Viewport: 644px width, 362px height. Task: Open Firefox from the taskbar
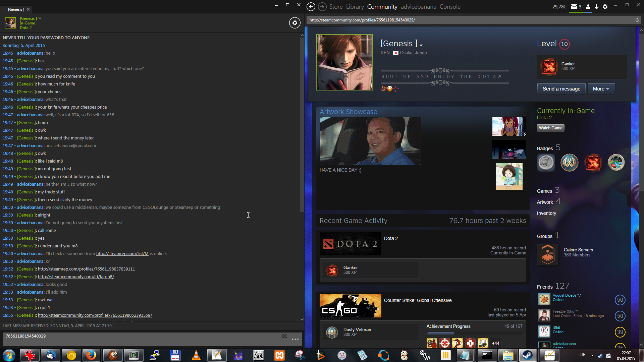pyautogui.click(x=91, y=355)
